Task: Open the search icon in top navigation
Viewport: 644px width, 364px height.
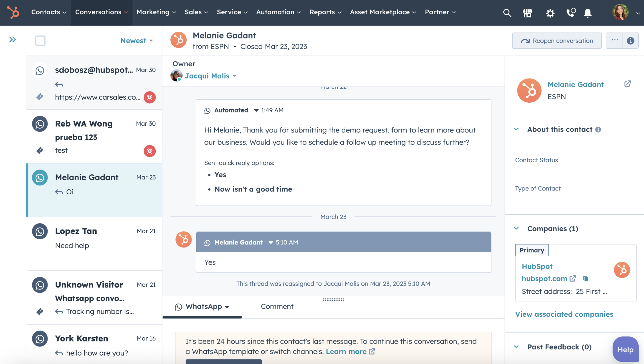Action: (x=507, y=13)
